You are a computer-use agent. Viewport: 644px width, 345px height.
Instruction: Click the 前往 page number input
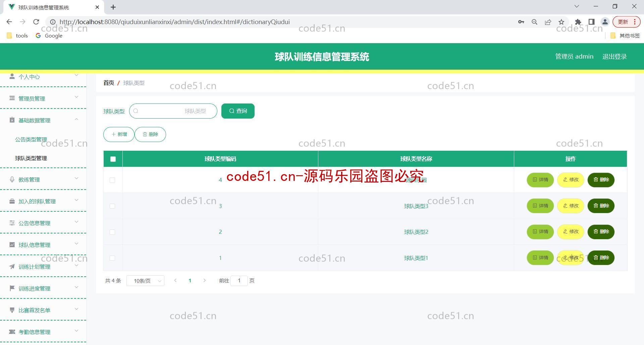[239, 281]
